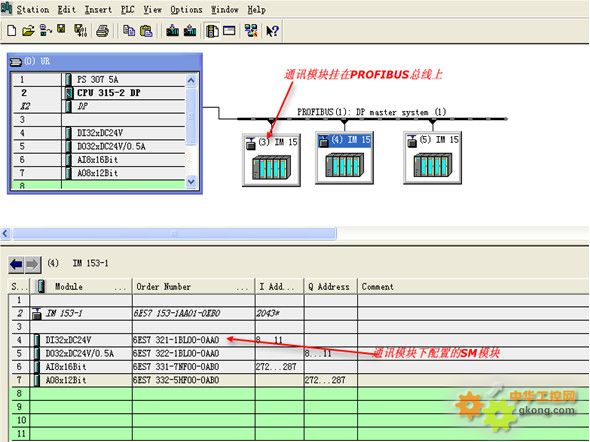Click the horizontal scrollbar thumb
This screenshot has height=442, width=590.
(x=174, y=234)
